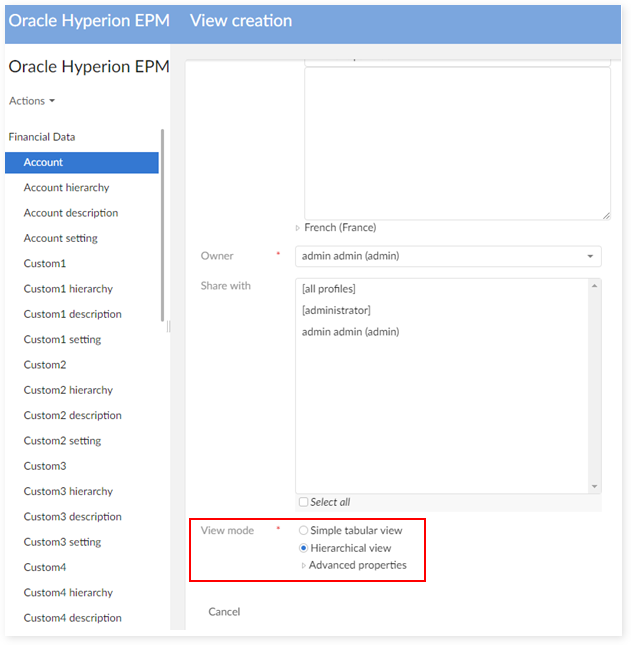Select [all profiles] in Share with list
Viewport: 631px width, 645px height.
(x=329, y=289)
